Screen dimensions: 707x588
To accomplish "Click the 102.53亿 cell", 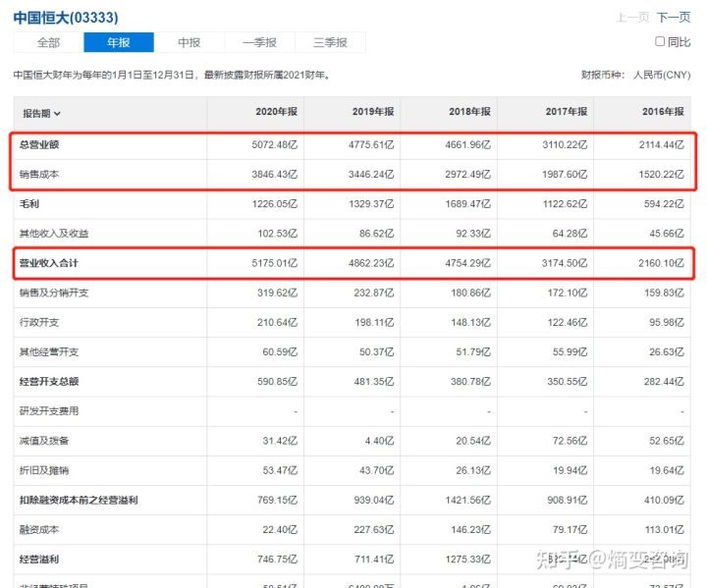I will pyautogui.click(x=277, y=234).
